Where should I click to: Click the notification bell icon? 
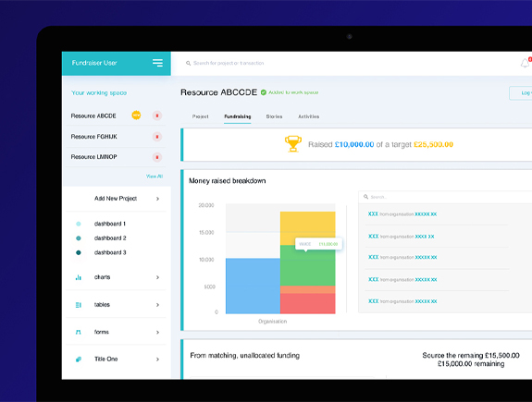point(525,63)
